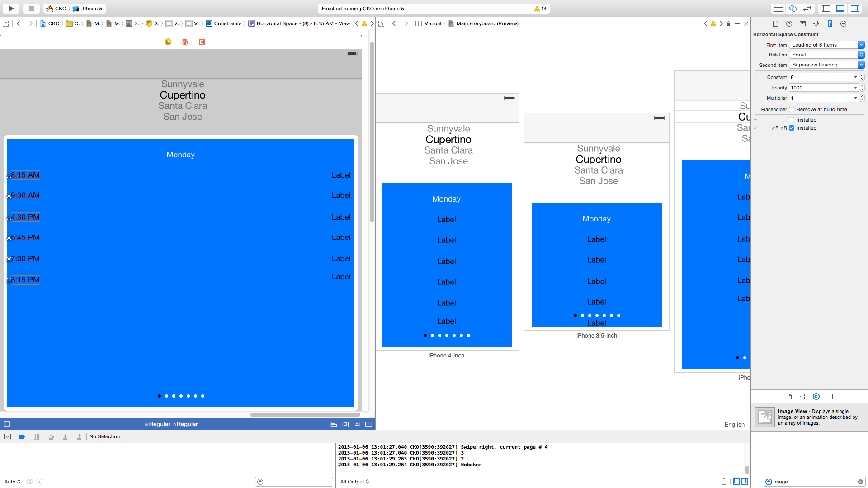Click the Pin constraints button
Screen dimensions: 868x488
[x=345, y=424]
